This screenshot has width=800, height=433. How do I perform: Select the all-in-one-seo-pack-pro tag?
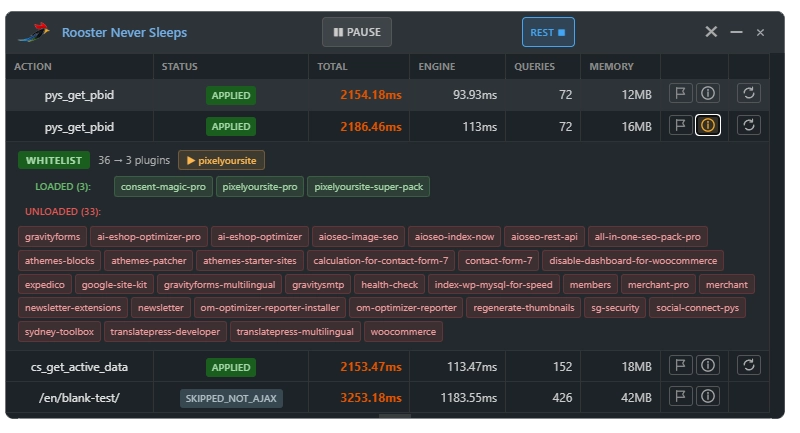647,237
